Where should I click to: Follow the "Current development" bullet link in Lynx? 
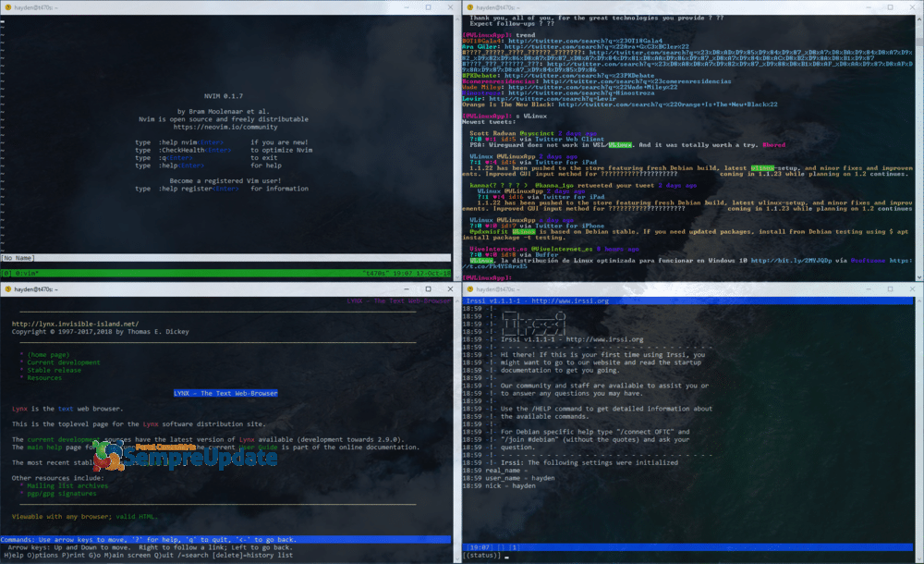pos(64,362)
